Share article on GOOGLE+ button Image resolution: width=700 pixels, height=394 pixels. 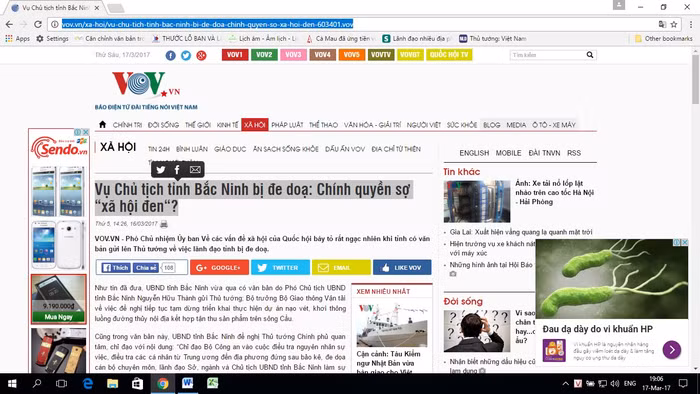[219, 267]
